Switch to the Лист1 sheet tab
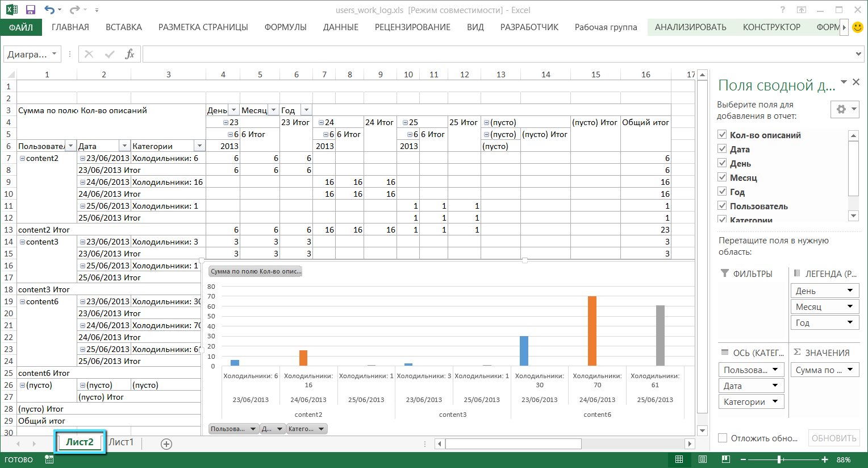This screenshot has width=868, height=468. coord(122,442)
